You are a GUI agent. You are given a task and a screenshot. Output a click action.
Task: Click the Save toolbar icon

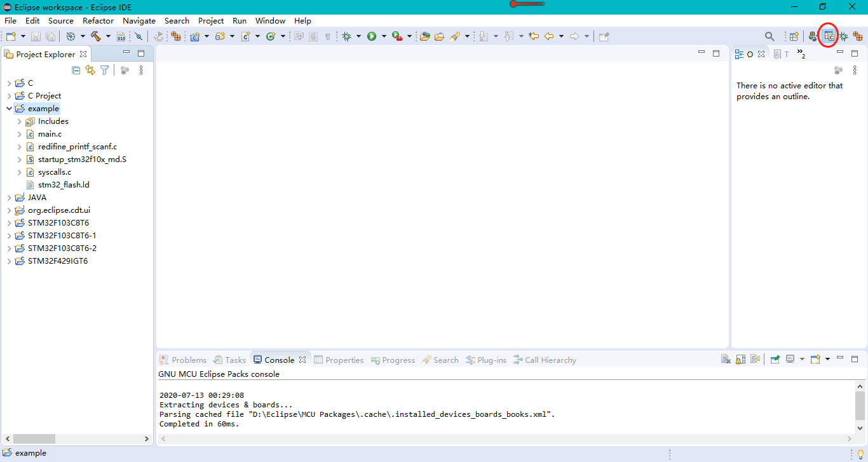36,37
